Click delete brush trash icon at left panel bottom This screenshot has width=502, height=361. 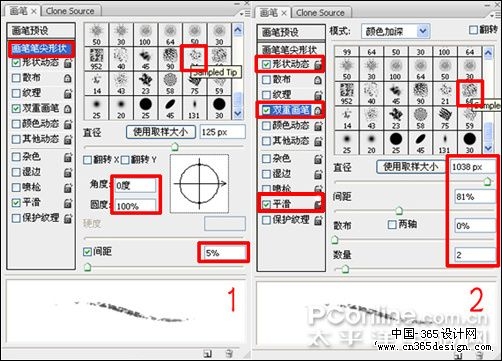[x=229, y=353]
